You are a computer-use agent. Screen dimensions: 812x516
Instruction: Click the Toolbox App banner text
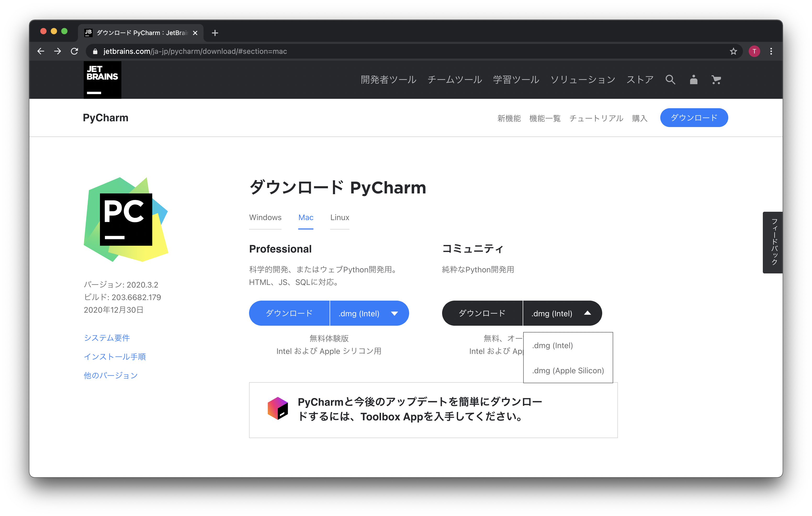coord(420,409)
